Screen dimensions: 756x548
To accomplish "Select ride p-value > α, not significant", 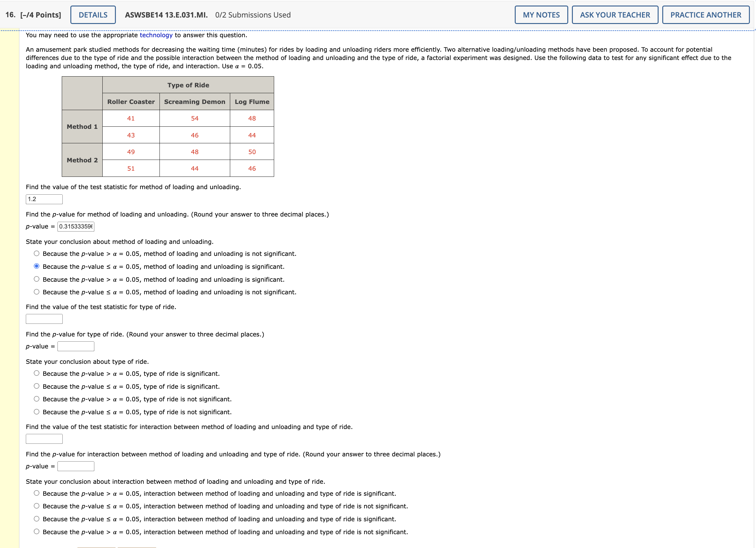I will tap(37, 399).
